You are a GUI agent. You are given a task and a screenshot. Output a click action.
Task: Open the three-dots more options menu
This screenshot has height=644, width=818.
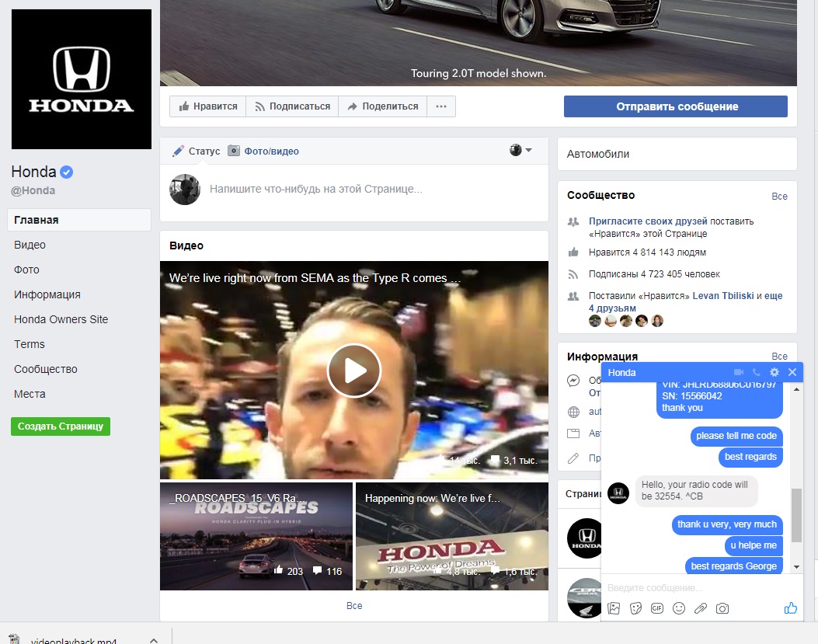click(x=441, y=106)
